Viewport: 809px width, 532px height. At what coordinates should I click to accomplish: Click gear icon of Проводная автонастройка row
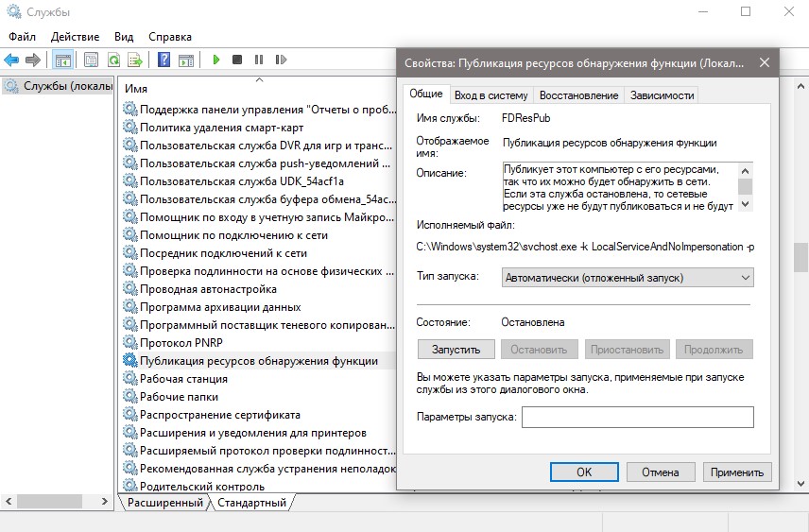pyautogui.click(x=130, y=288)
